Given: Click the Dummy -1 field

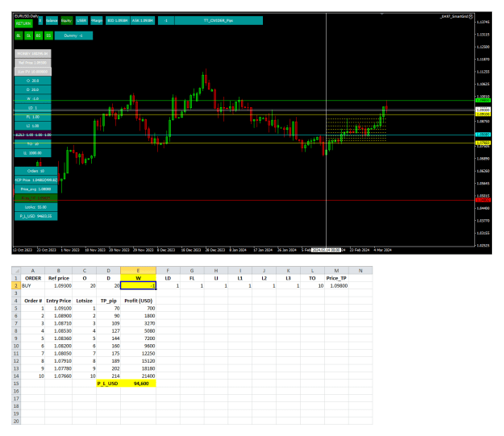Looking at the screenshot, I should [73, 35].
